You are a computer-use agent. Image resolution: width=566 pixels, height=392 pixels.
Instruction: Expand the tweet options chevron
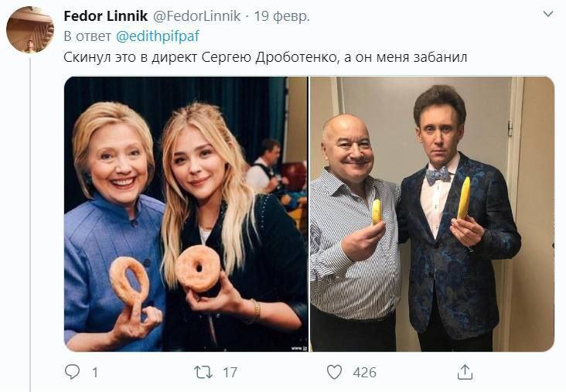click(x=547, y=15)
